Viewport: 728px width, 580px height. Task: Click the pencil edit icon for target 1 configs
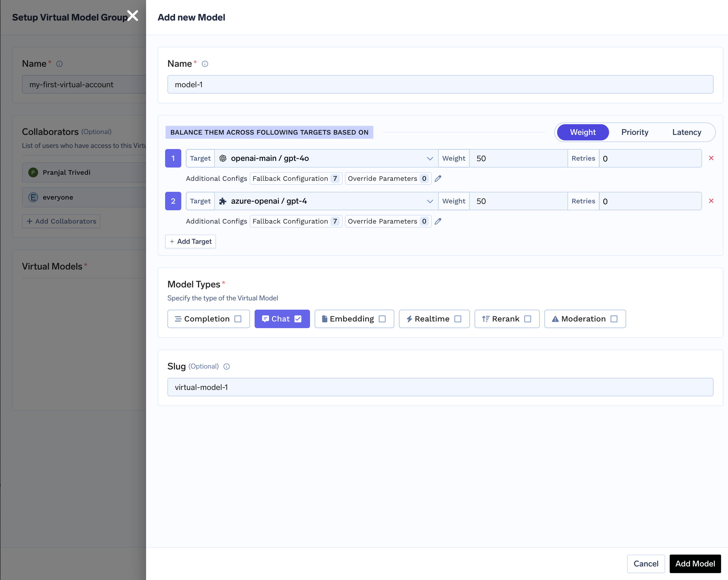[438, 179]
